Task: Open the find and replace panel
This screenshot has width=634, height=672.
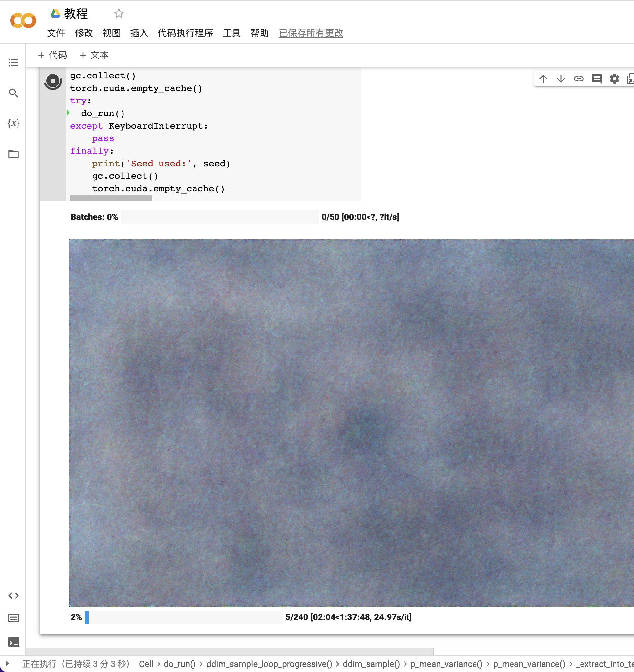Action: (14, 93)
